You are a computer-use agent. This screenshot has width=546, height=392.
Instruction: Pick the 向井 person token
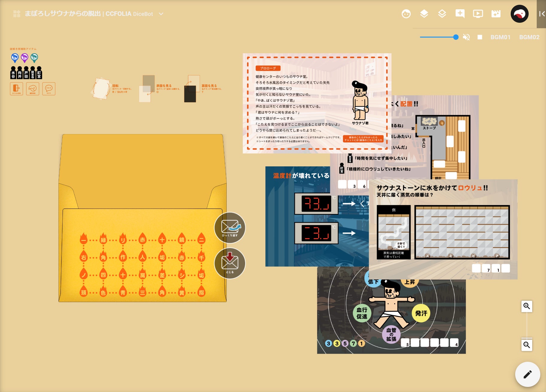20,73
